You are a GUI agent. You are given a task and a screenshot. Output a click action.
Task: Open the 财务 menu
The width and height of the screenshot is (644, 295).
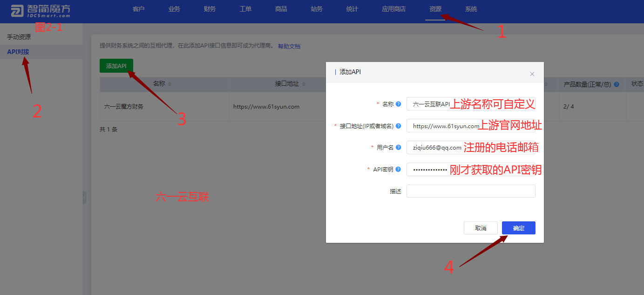point(210,9)
